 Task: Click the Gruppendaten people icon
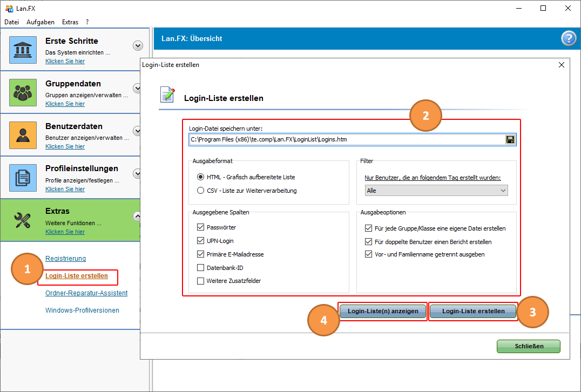point(23,92)
